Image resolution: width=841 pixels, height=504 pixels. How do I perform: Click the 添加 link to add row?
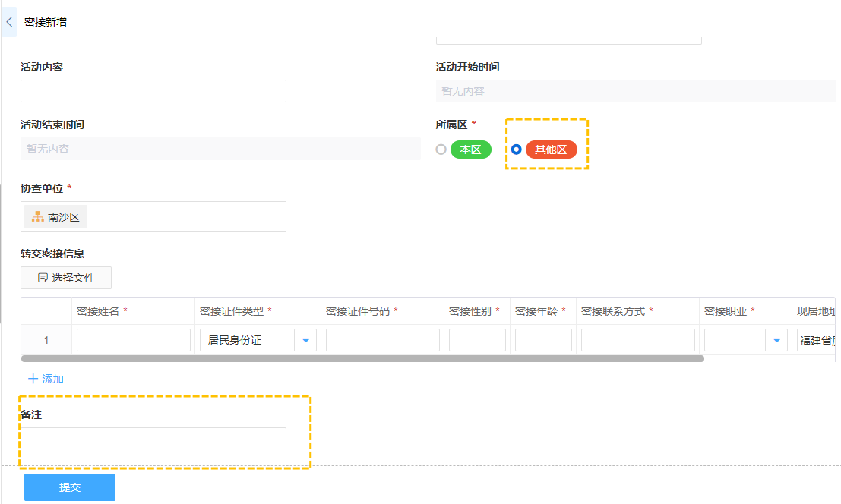(52, 379)
